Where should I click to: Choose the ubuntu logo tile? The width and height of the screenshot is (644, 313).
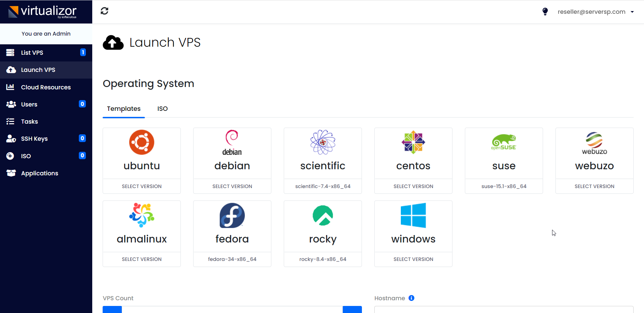[142, 142]
